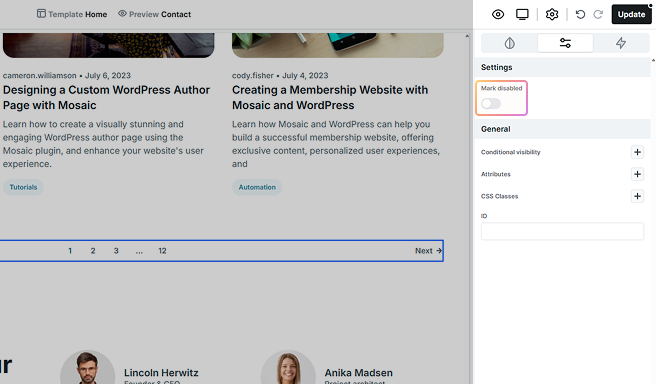Click the cody.fisher author name
656x384 pixels.
point(253,76)
